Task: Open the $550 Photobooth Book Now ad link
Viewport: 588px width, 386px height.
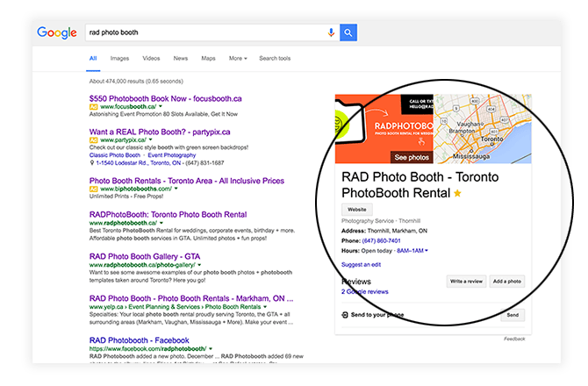Action: [165, 98]
